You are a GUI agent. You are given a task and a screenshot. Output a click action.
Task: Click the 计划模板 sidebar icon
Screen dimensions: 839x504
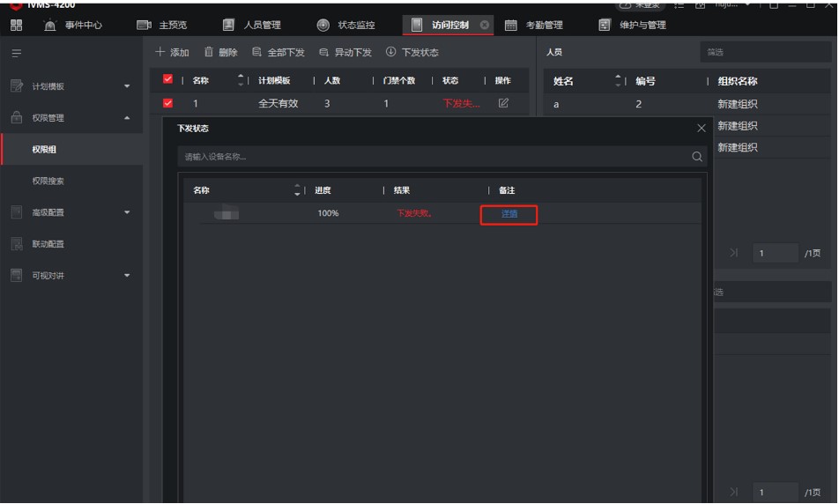[17, 85]
